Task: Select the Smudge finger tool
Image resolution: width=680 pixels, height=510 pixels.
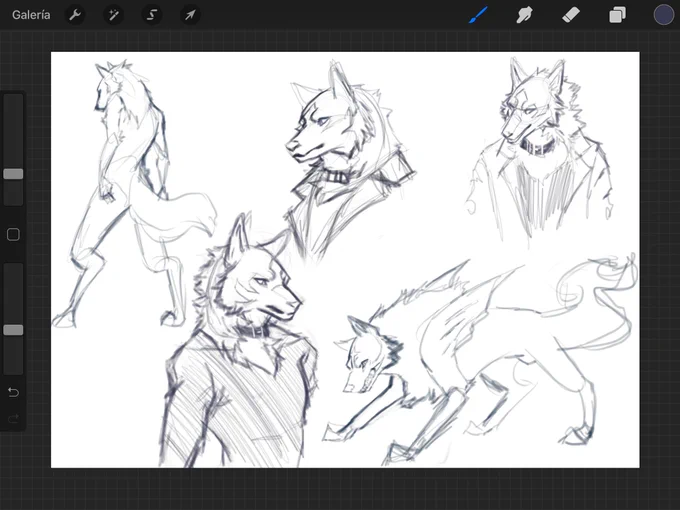Action: point(524,15)
